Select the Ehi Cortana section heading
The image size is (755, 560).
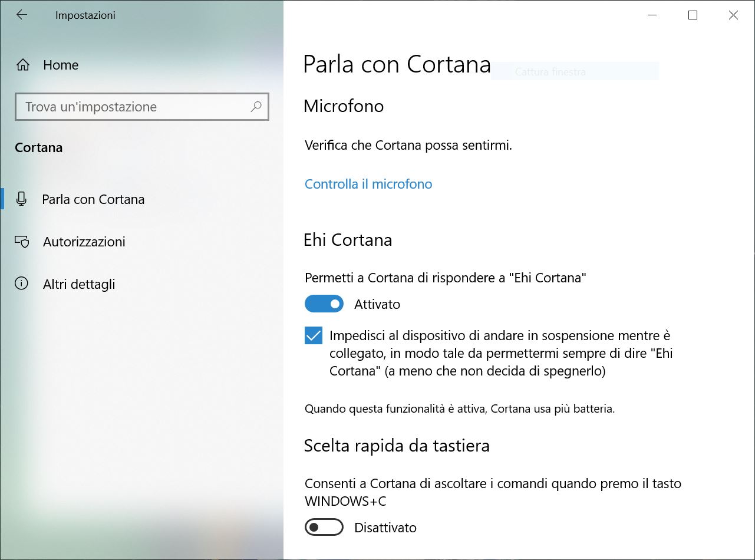pyautogui.click(x=348, y=240)
